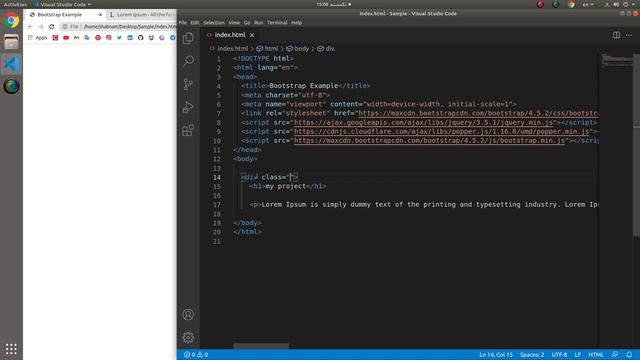640x360 pixels.
Task: Open the Explorer view in VS Code
Action: tap(188, 38)
